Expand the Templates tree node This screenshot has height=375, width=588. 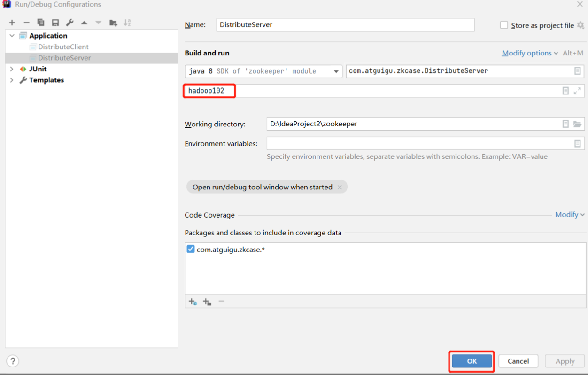pyautogui.click(x=12, y=80)
